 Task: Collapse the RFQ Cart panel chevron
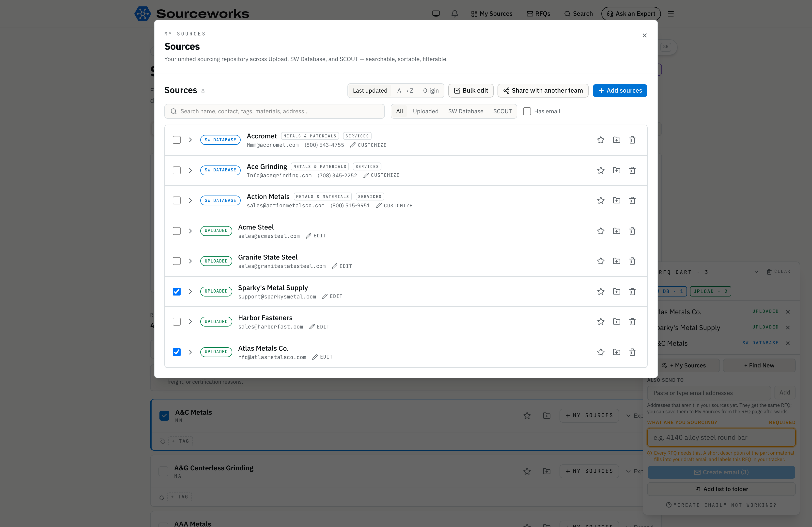click(x=756, y=272)
